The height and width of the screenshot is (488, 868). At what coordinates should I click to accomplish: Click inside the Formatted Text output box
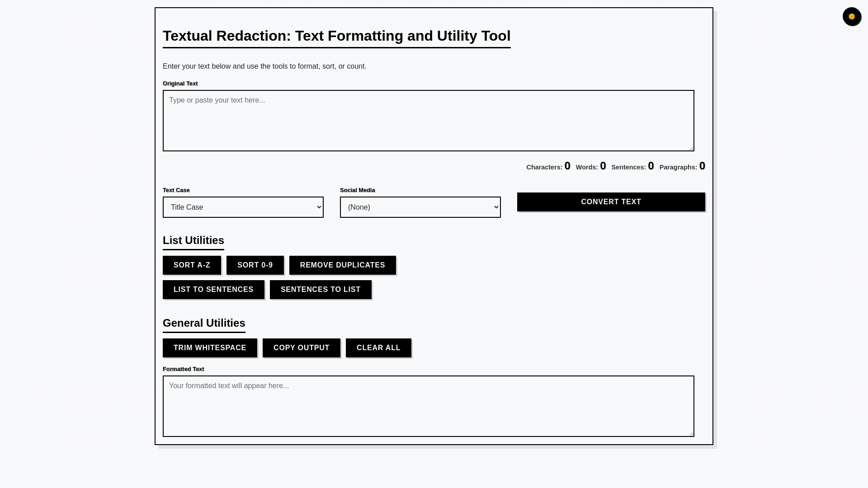(428, 406)
